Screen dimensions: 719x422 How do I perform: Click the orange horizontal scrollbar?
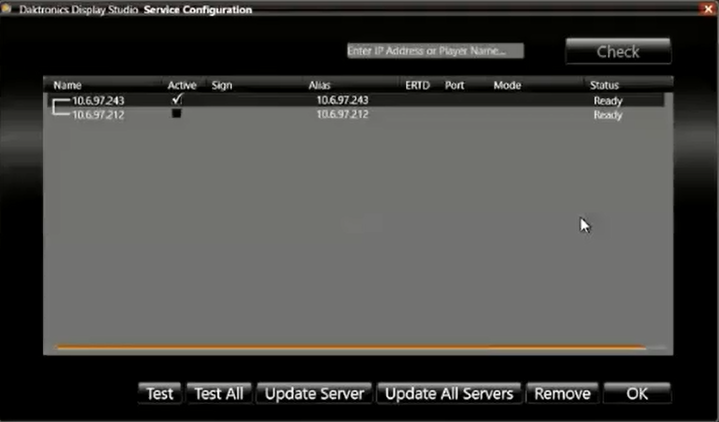click(350, 348)
